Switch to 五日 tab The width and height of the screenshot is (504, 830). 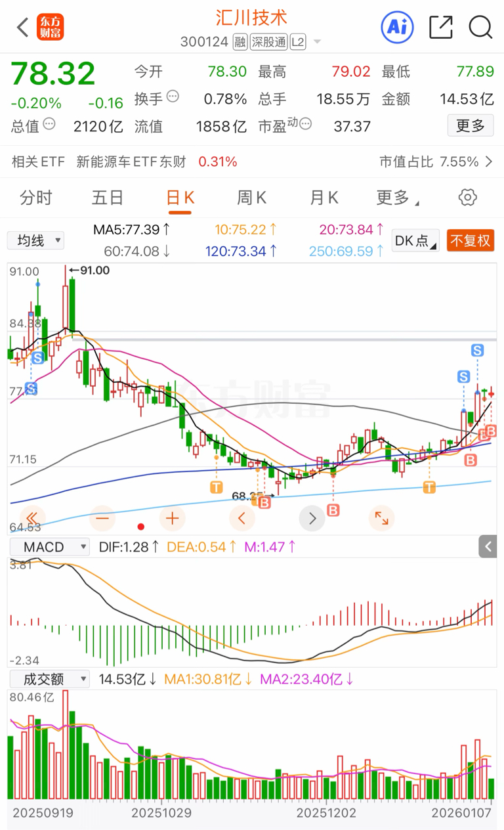tap(108, 198)
